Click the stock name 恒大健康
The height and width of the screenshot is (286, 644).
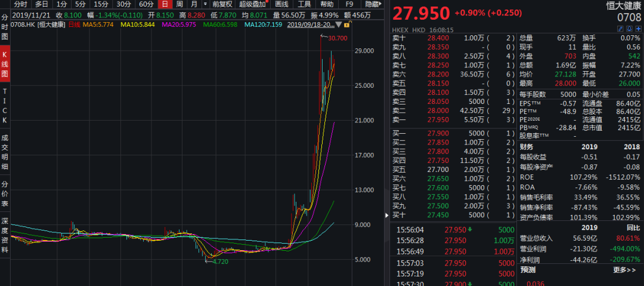click(x=624, y=6)
